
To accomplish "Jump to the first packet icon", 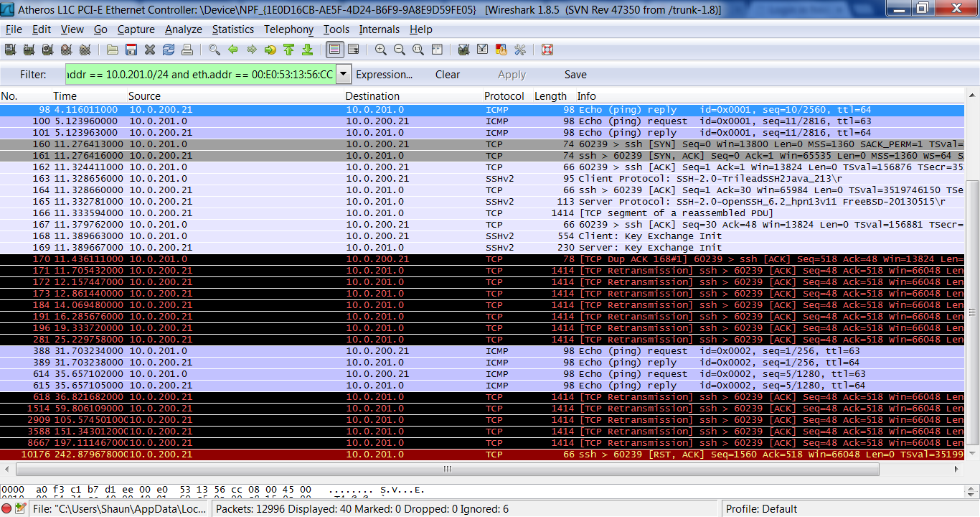I will click(288, 50).
